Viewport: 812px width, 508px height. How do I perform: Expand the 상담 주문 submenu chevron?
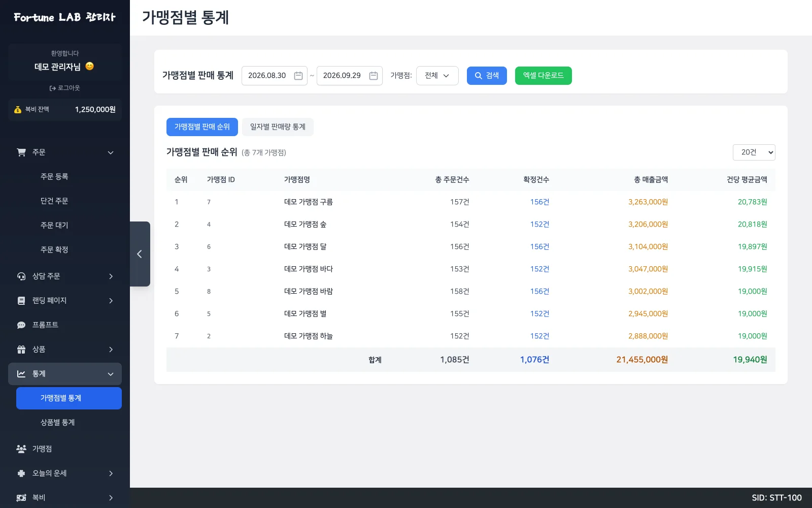[x=111, y=276]
